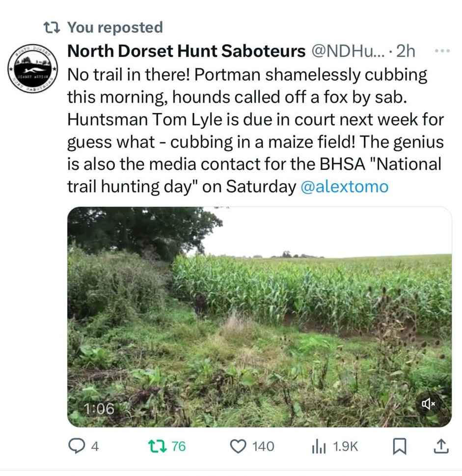Bookmark the post with the bookmark icon
This screenshot has width=462, height=476.
click(400, 446)
